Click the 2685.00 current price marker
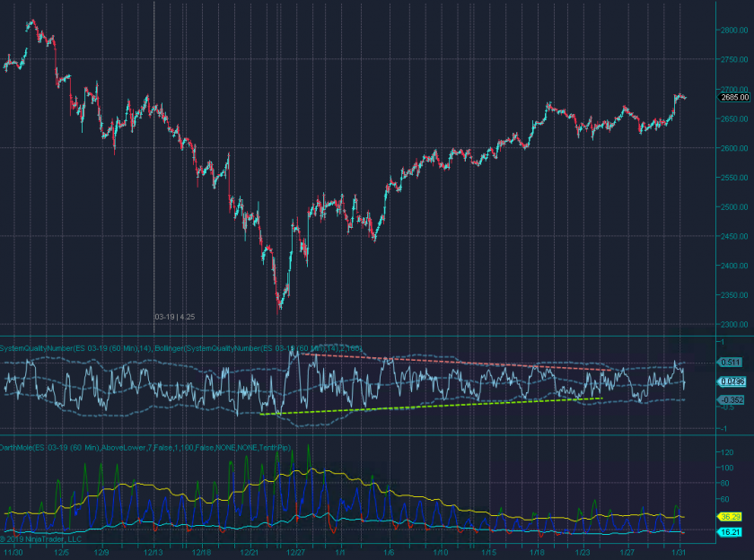754x560 pixels. 732,97
